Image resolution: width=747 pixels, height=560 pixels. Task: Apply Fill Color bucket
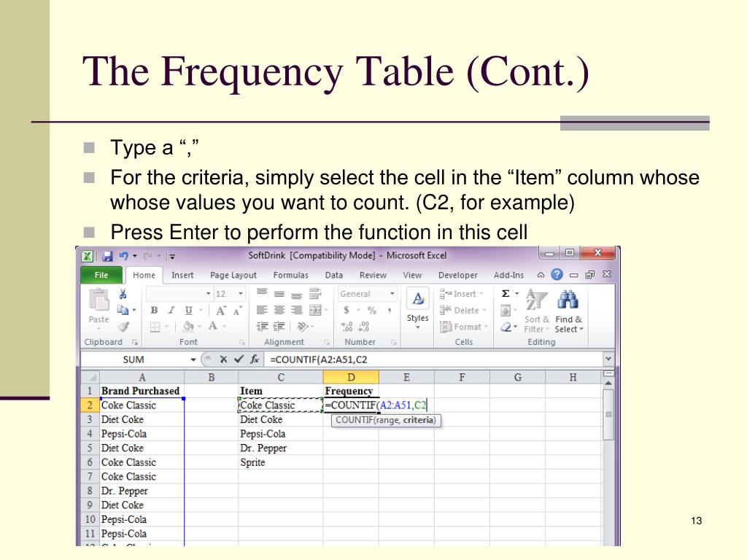[188, 326]
